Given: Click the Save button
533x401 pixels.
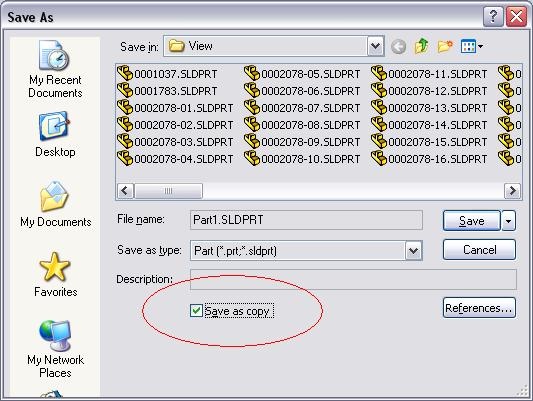Looking at the screenshot, I should click(x=472, y=221).
